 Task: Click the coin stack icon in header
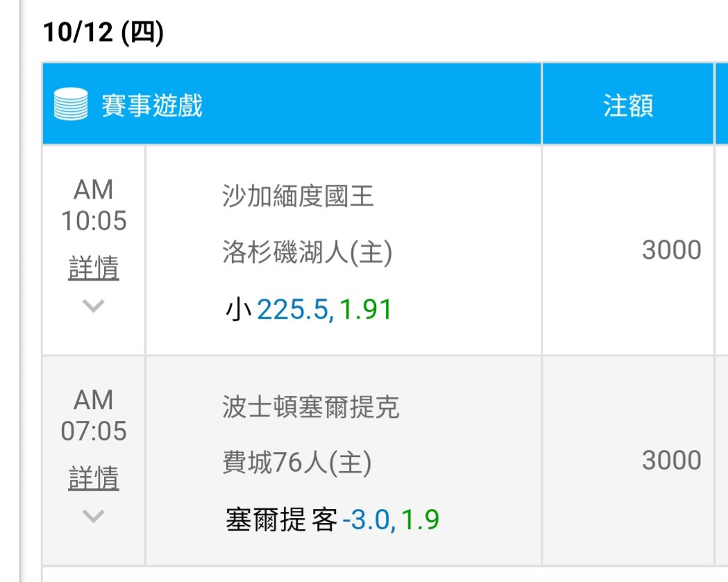pyautogui.click(x=71, y=103)
